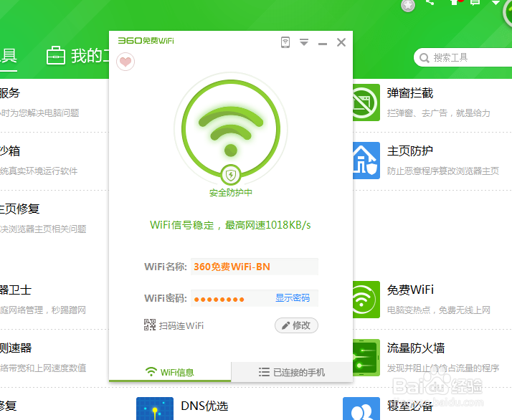This screenshot has width=512, height=420.
Task: Click the search magnifier icon
Action: [425, 58]
